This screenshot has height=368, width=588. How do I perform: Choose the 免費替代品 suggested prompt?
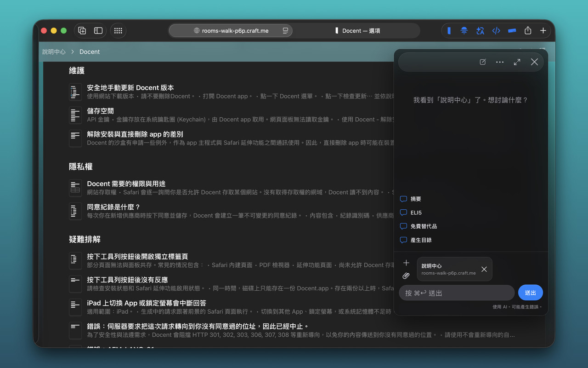point(418,226)
